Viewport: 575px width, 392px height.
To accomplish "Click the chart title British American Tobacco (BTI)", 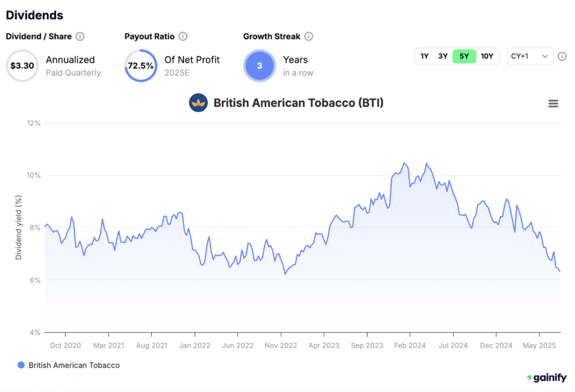I will pyautogui.click(x=299, y=103).
